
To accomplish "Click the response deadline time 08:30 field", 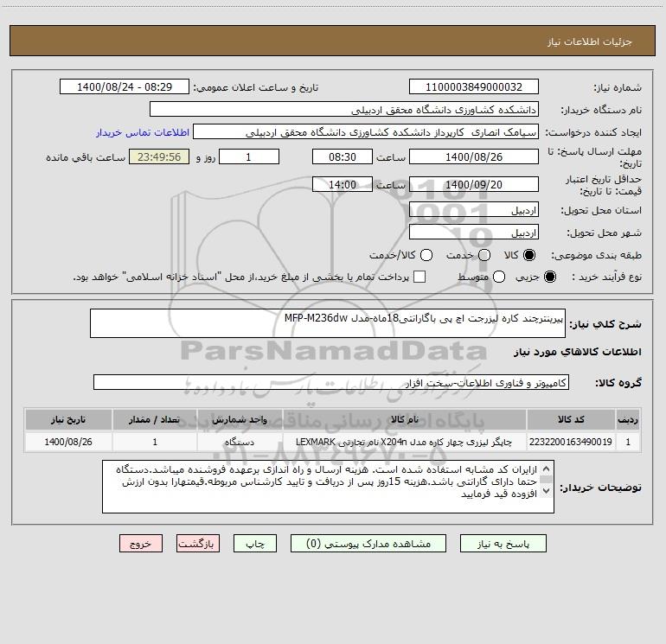I will click(x=343, y=157).
